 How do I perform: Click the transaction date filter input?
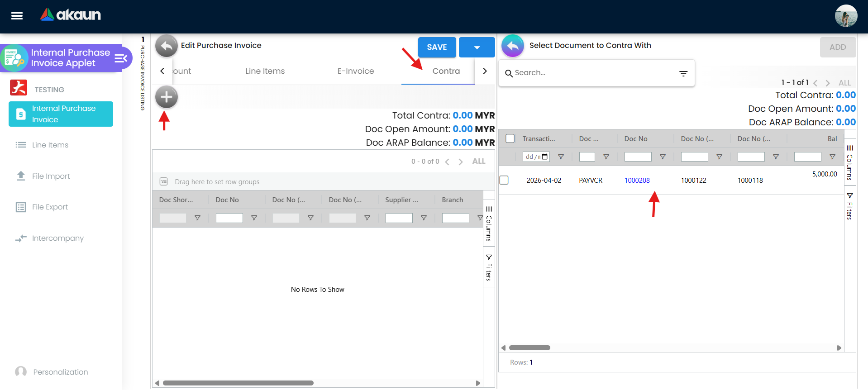536,157
